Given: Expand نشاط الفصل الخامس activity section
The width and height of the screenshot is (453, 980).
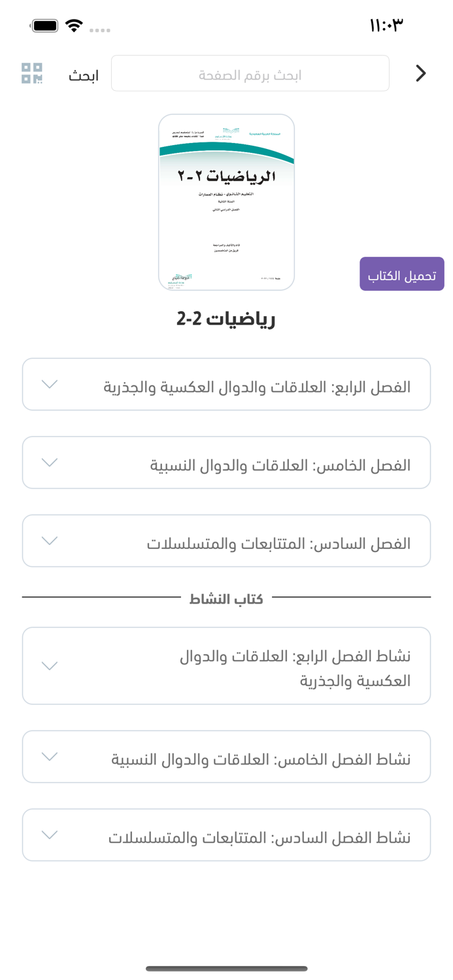Looking at the screenshot, I should (226, 756).
